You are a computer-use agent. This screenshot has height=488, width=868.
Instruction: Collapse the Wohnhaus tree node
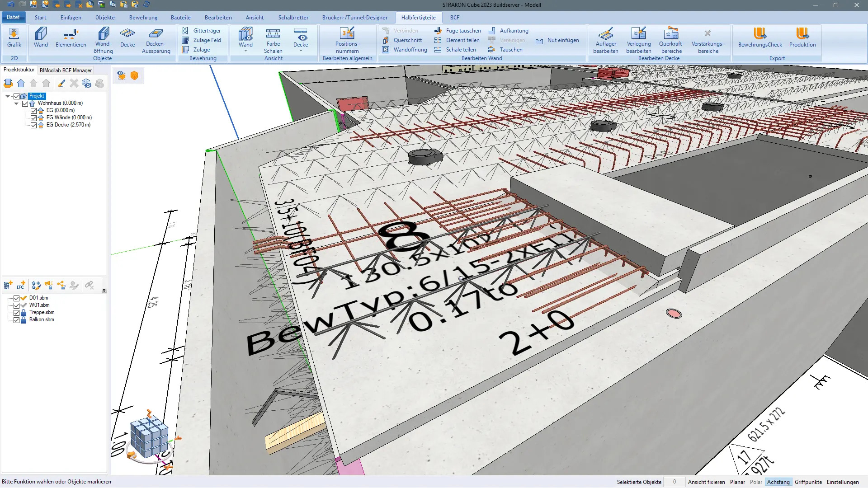[x=17, y=103]
